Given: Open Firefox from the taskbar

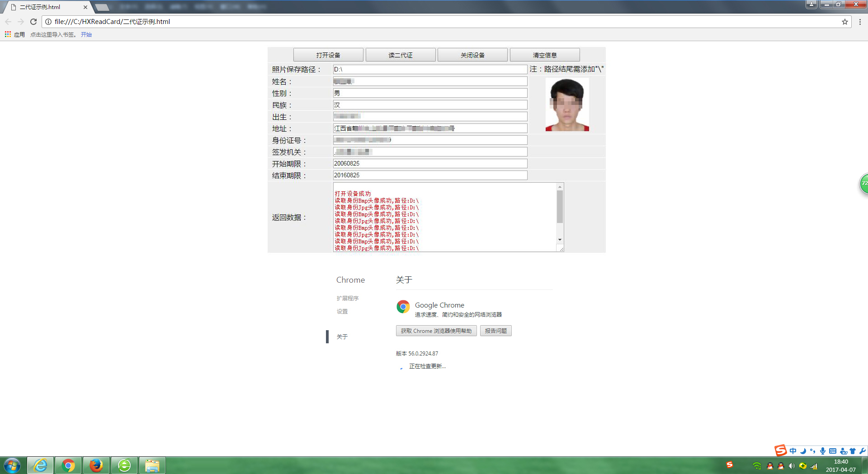Looking at the screenshot, I should pyautogui.click(x=96, y=465).
